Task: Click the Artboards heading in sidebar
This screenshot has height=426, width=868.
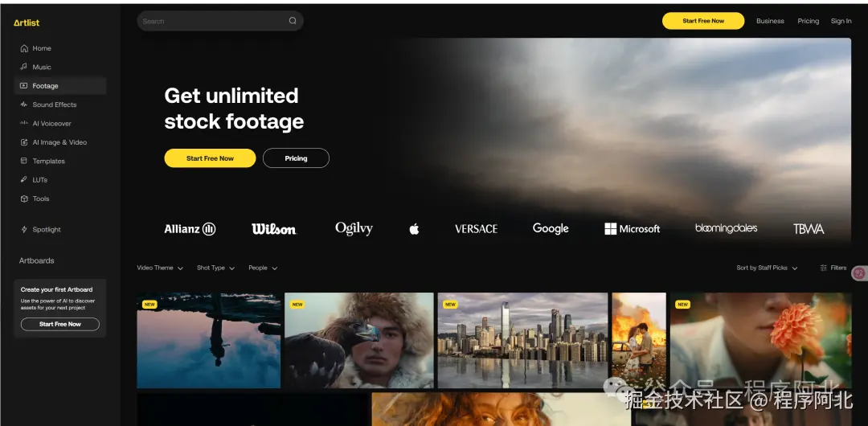Action: coord(36,260)
